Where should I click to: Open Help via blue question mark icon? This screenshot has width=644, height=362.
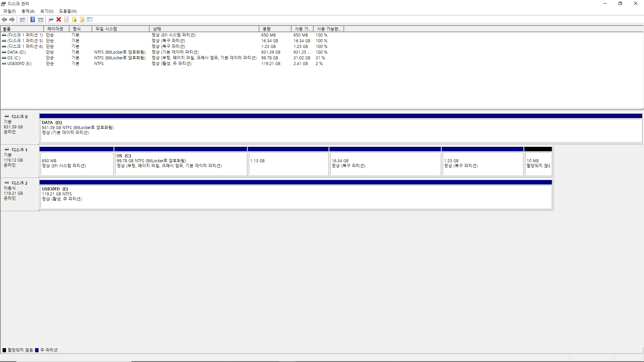(x=33, y=20)
